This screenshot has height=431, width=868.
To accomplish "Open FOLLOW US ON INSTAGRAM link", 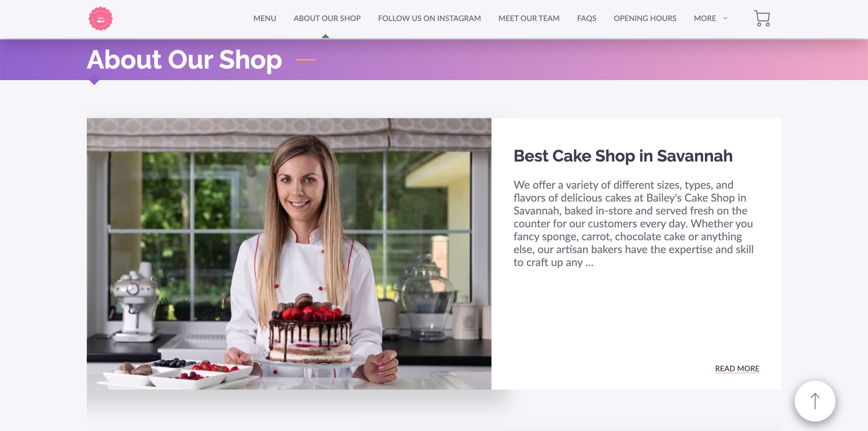I will coord(430,18).
